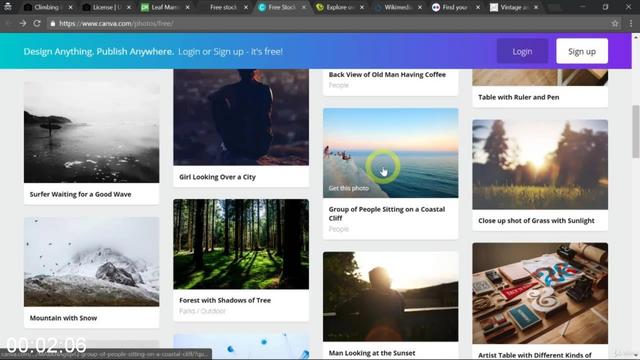
Task: Open the Girl Looking Over a City photo
Action: pyautogui.click(x=241, y=117)
